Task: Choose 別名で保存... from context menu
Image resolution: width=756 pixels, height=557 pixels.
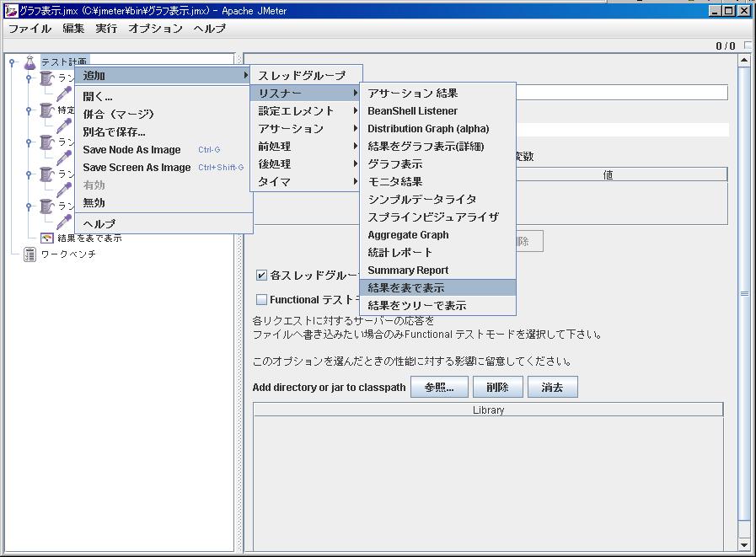Action: [x=164, y=131]
